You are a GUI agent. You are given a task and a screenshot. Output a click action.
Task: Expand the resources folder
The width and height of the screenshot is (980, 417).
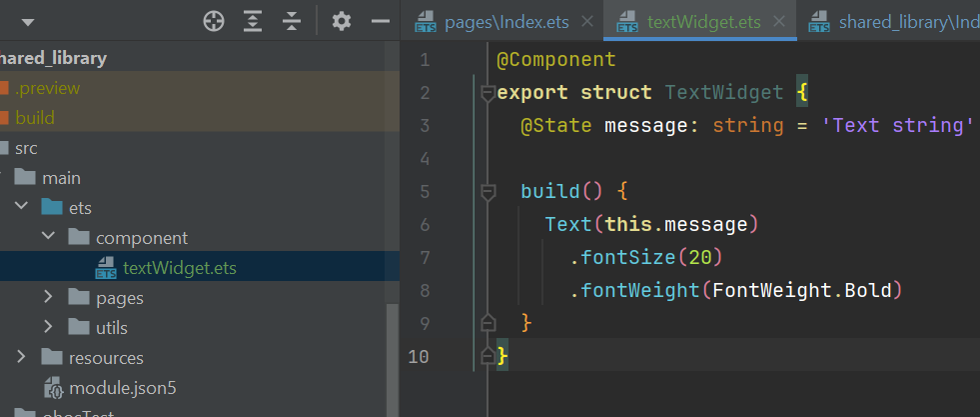coord(22,357)
